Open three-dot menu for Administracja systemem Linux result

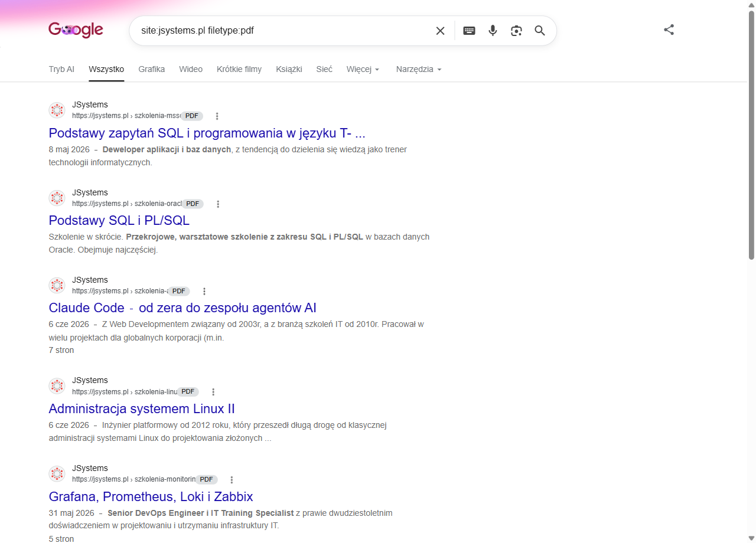tap(213, 392)
